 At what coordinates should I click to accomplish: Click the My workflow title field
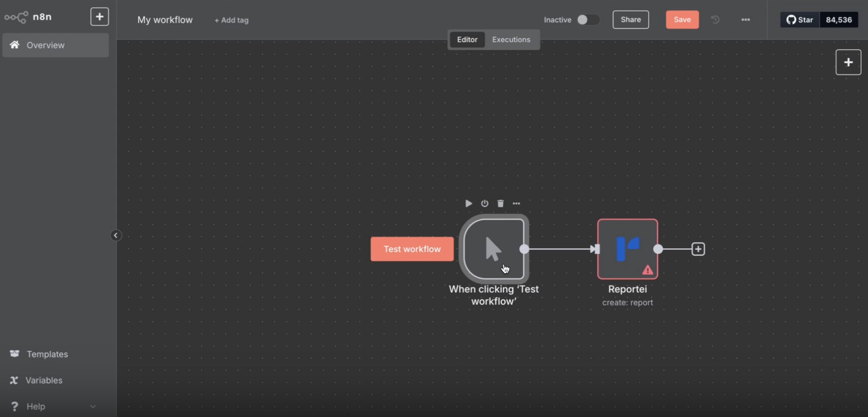pos(165,20)
